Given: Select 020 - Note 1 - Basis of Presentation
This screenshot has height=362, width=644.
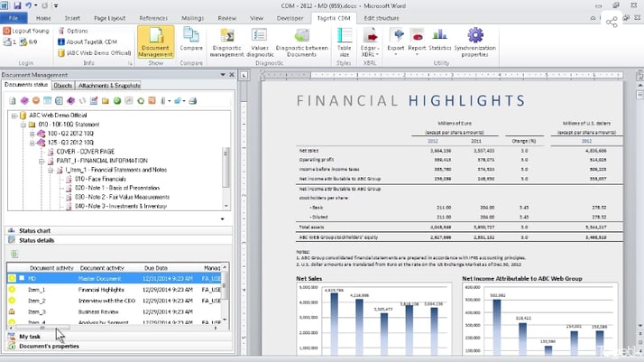Looking at the screenshot, I should coord(117,188).
